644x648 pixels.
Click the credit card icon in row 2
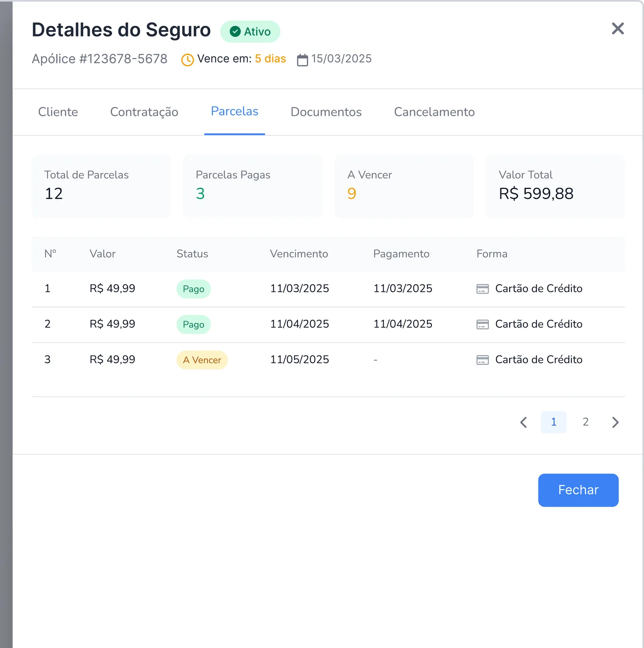tap(483, 324)
